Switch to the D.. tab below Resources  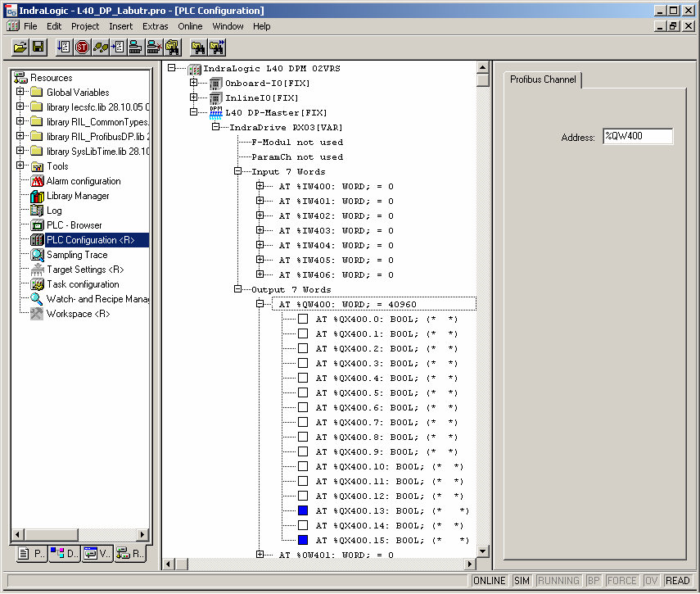click(65, 554)
